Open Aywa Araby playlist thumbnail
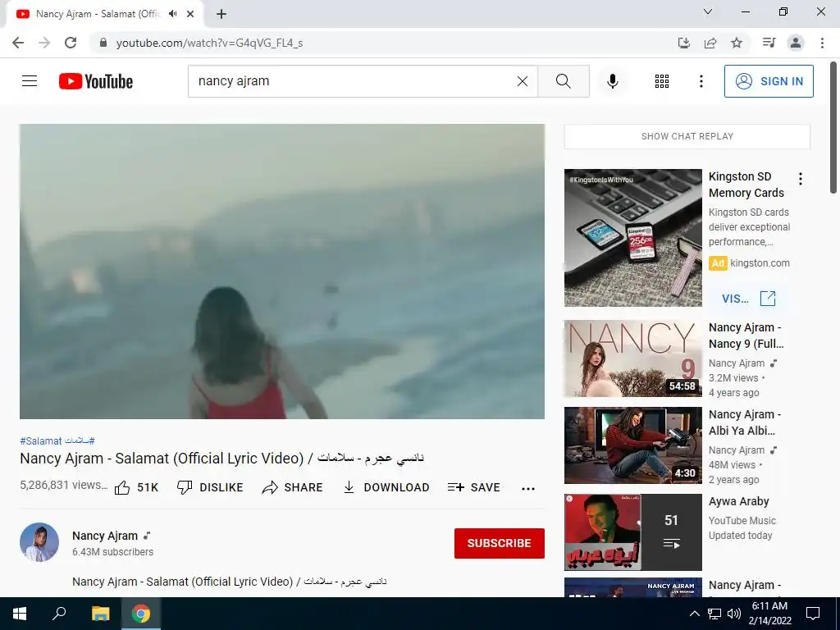The image size is (840, 630). coord(632,532)
